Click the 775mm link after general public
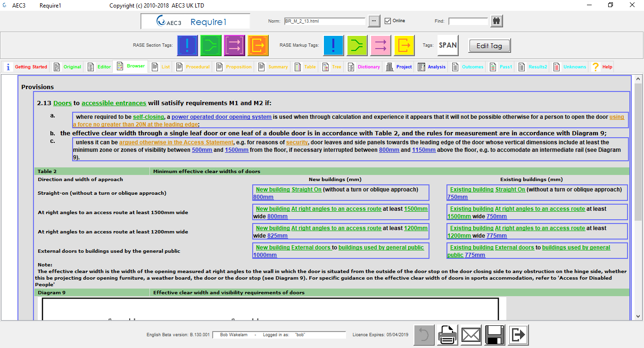The image size is (644, 348). [x=475, y=255]
